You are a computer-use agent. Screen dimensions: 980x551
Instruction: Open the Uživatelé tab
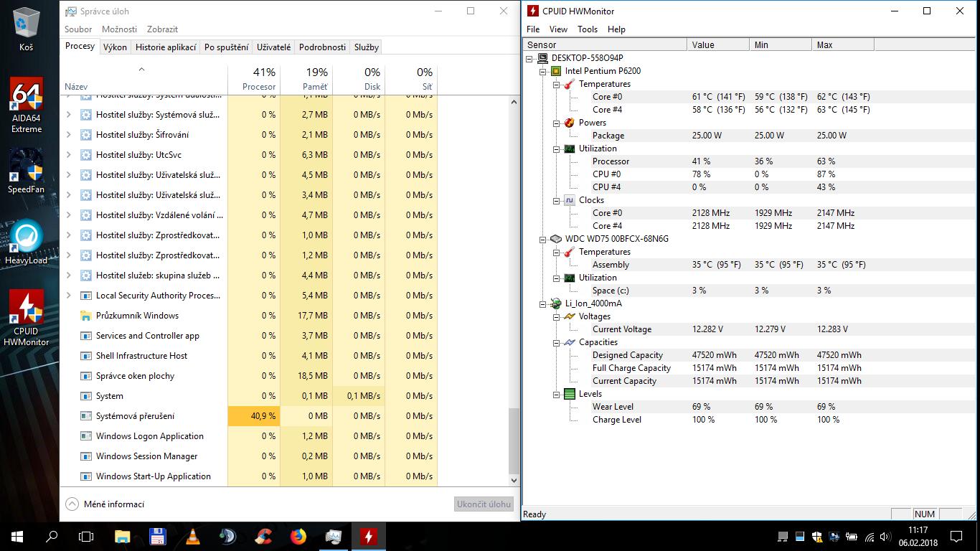coord(274,47)
